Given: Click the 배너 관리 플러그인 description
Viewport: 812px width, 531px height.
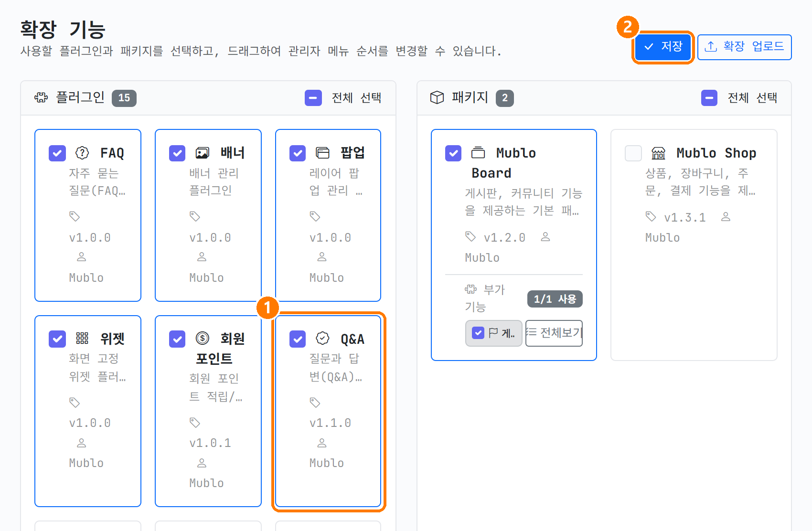Looking at the screenshot, I should tap(214, 181).
